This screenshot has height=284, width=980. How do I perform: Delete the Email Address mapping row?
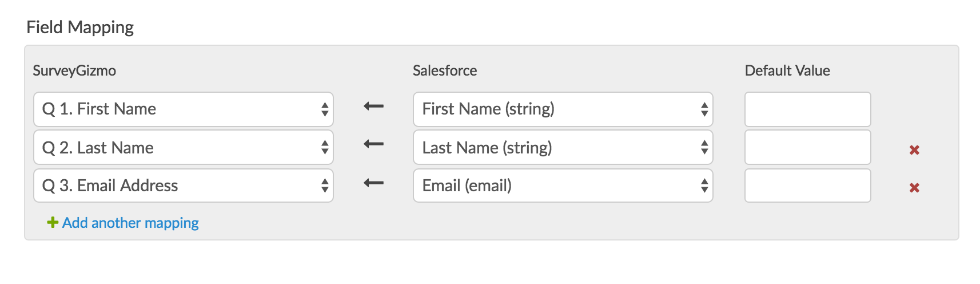pyautogui.click(x=914, y=188)
